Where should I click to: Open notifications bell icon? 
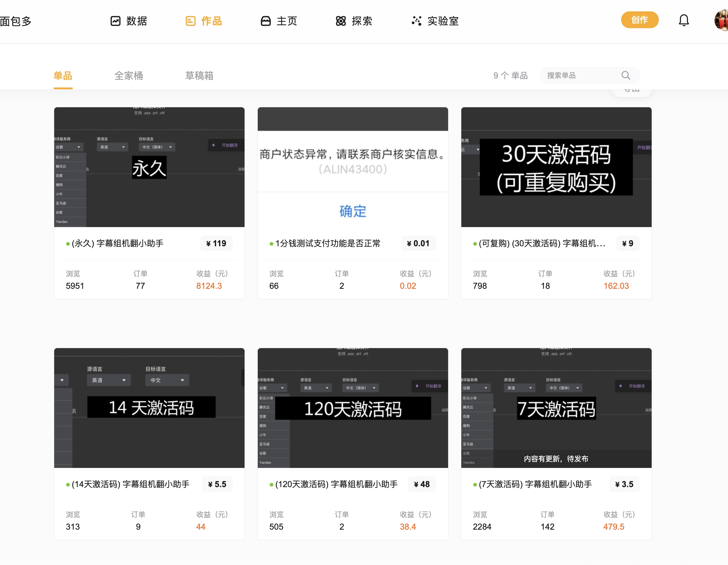click(684, 20)
